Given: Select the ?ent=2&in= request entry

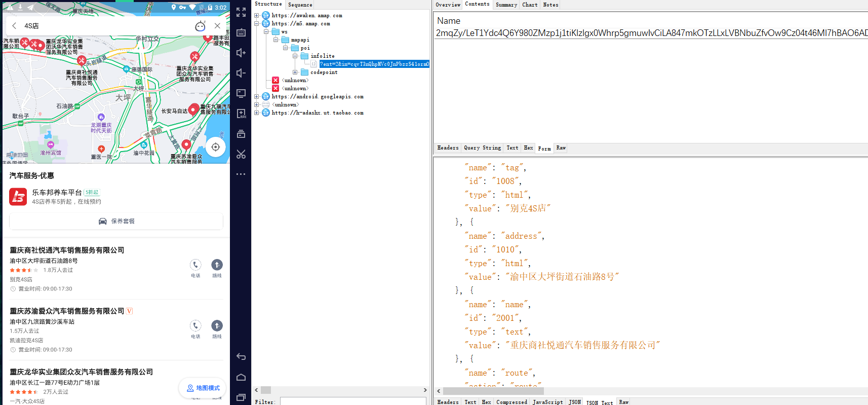Looking at the screenshot, I should [x=374, y=64].
